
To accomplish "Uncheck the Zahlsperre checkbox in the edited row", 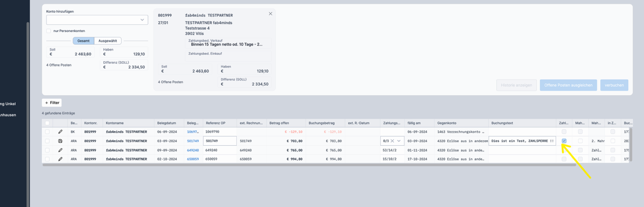I will [564, 141].
